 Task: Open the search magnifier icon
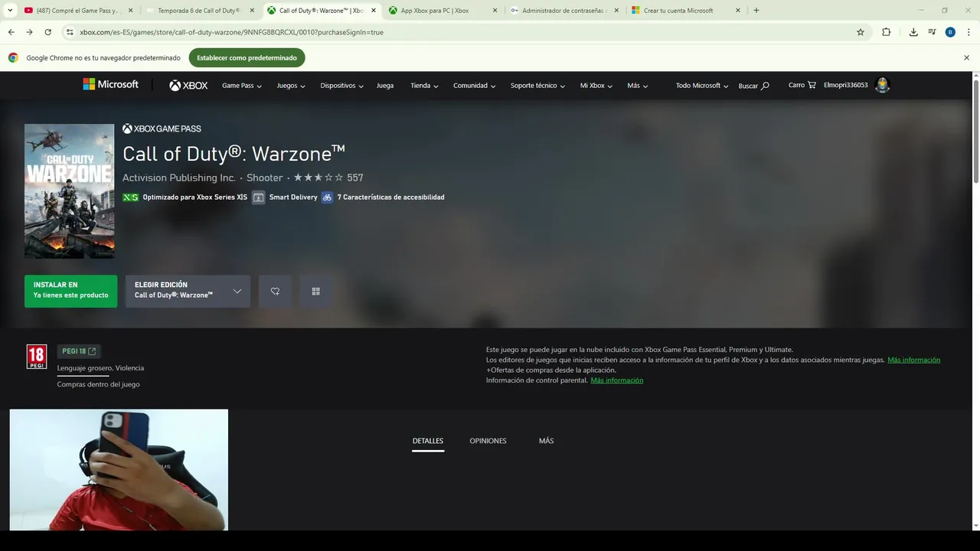pos(765,86)
